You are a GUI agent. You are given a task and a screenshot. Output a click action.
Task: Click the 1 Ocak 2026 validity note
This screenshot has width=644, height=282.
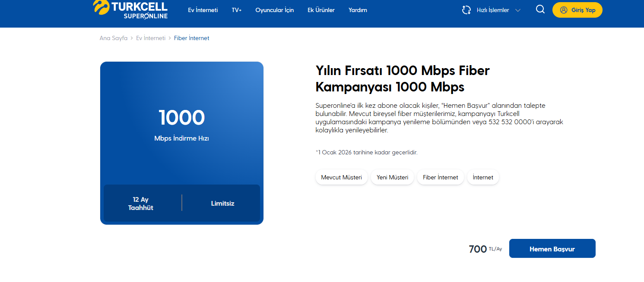[x=367, y=152]
